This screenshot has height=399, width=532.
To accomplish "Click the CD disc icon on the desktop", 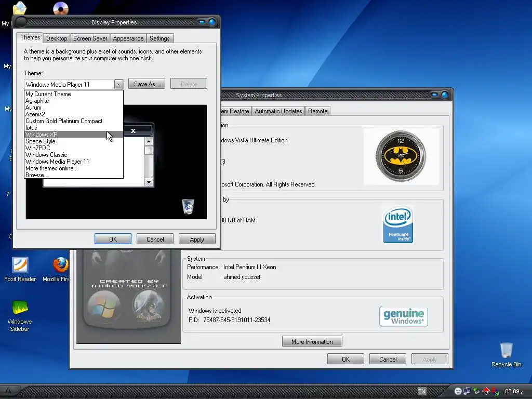I will click(61, 8).
